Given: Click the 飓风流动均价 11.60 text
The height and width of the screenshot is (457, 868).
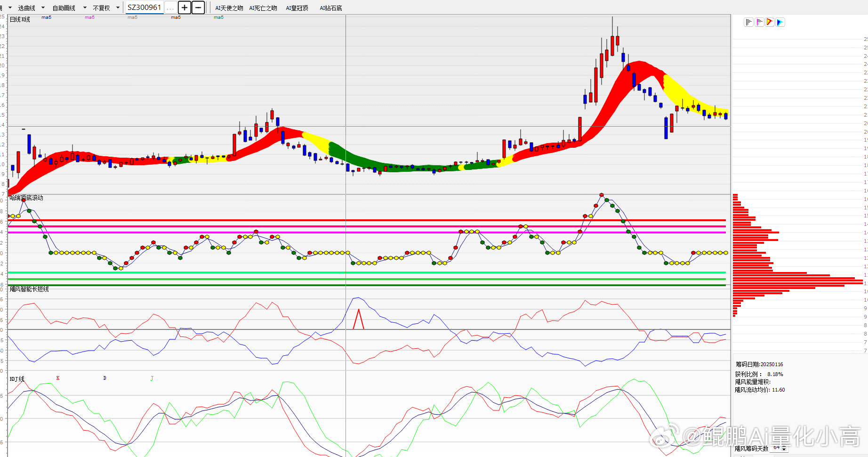Looking at the screenshot, I should point(760,390).
